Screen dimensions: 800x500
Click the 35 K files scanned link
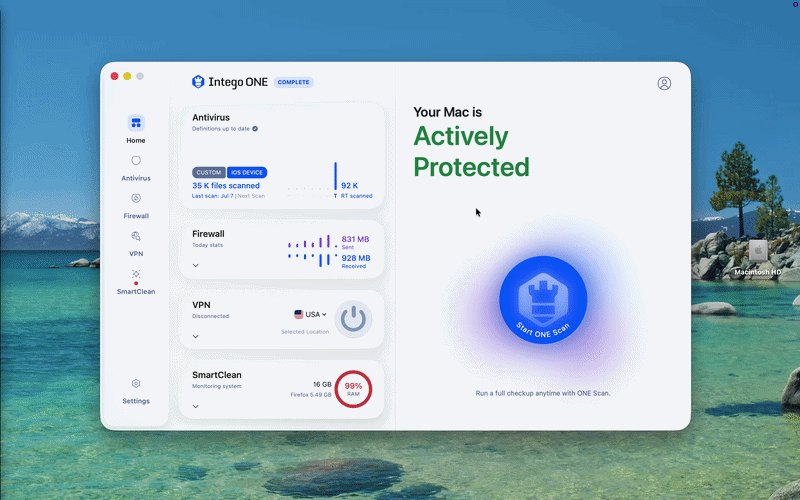(x=226, y=186)
